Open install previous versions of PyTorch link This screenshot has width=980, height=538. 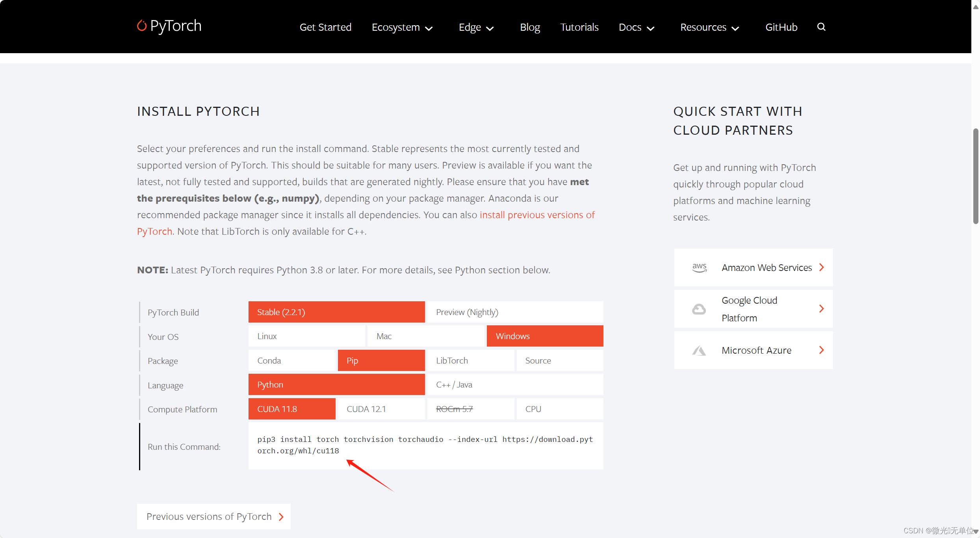[x=537, y=215]
